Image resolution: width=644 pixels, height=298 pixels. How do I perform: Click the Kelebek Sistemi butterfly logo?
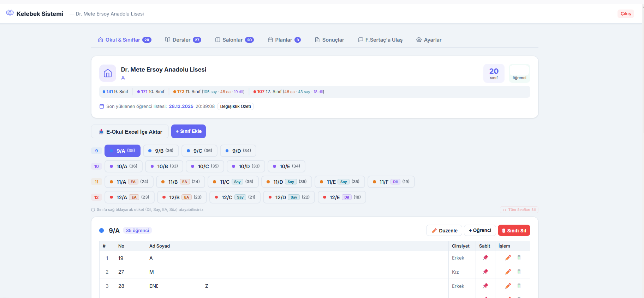[x=10, y=13]
